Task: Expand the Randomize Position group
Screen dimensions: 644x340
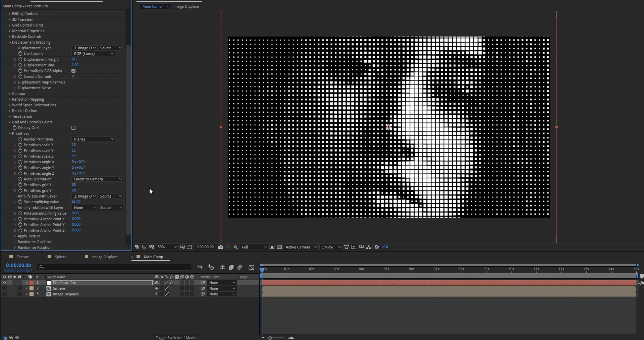Action: point(15,242)
